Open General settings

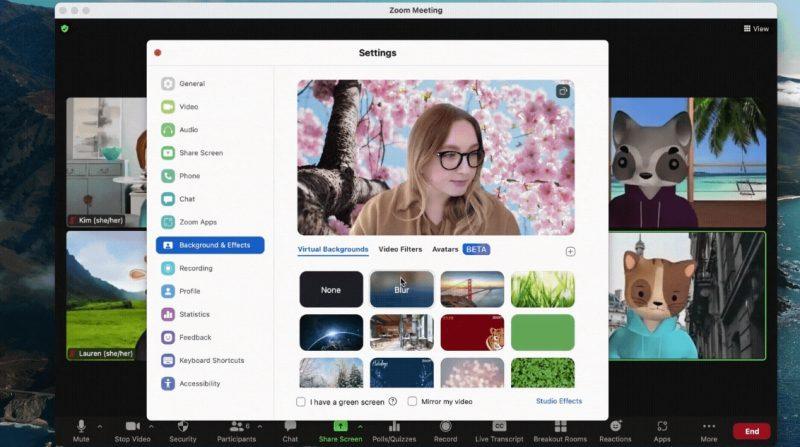183,84
